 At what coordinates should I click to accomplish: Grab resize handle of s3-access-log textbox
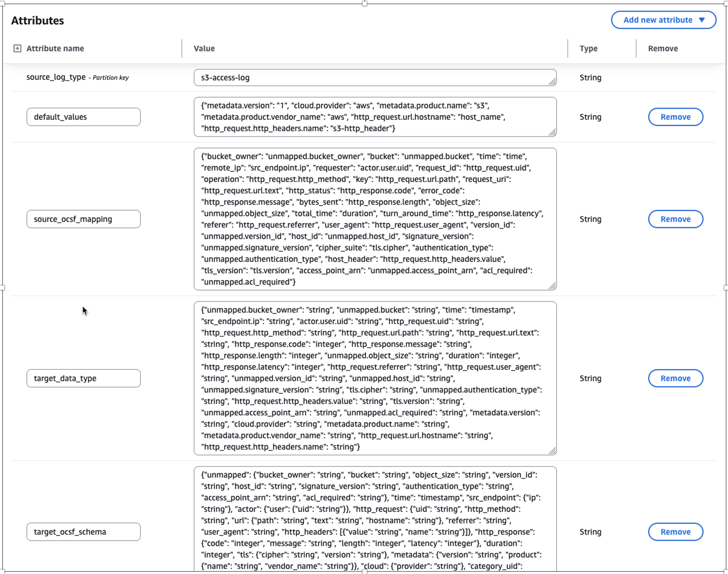tap(552, 82)
